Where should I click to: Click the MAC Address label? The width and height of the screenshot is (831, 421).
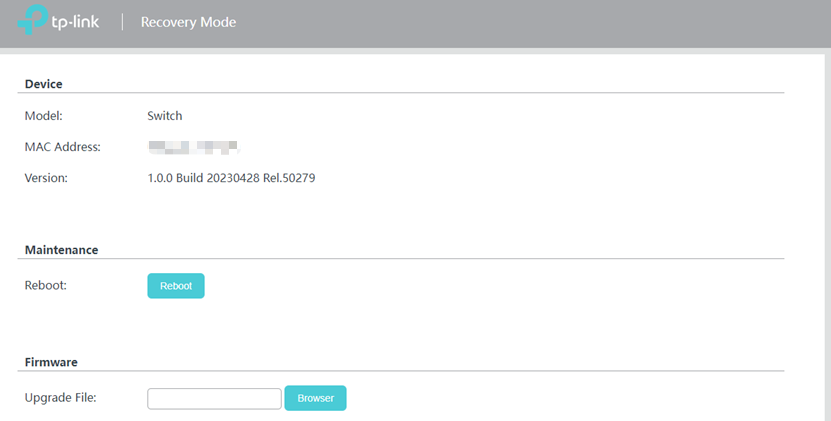[62, 147]
